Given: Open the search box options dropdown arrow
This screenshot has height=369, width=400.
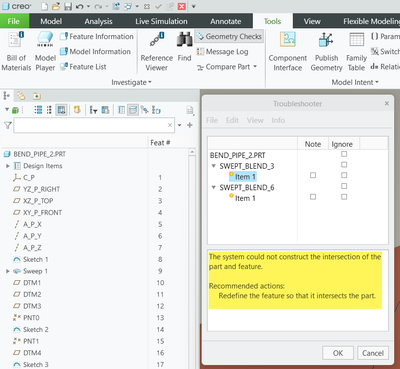Looking at the screenshot, I should [x=180, y=125].
